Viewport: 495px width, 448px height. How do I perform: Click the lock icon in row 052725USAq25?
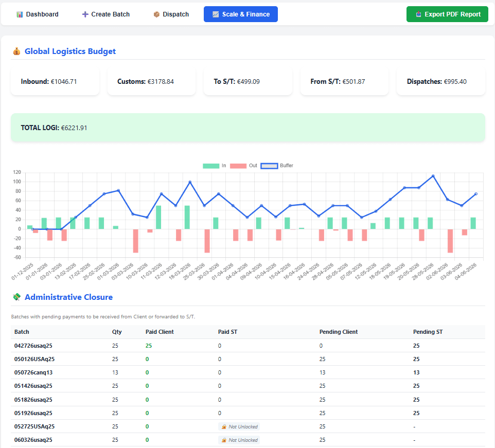point(224,427)
